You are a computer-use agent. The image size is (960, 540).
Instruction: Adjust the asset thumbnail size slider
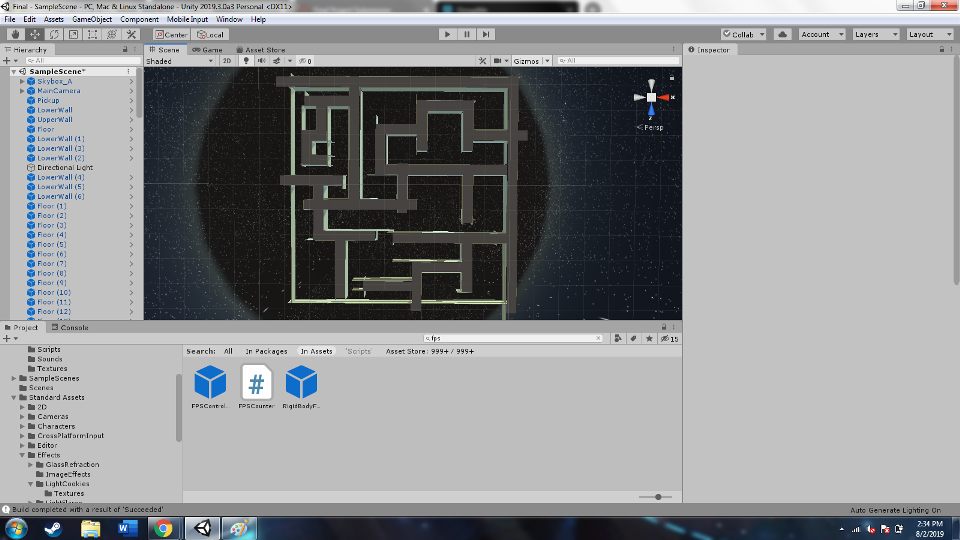pyautogui.click(x=657, y=496)
